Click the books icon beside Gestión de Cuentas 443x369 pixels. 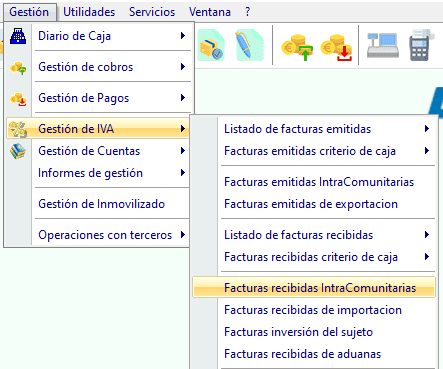pos(18,151)
